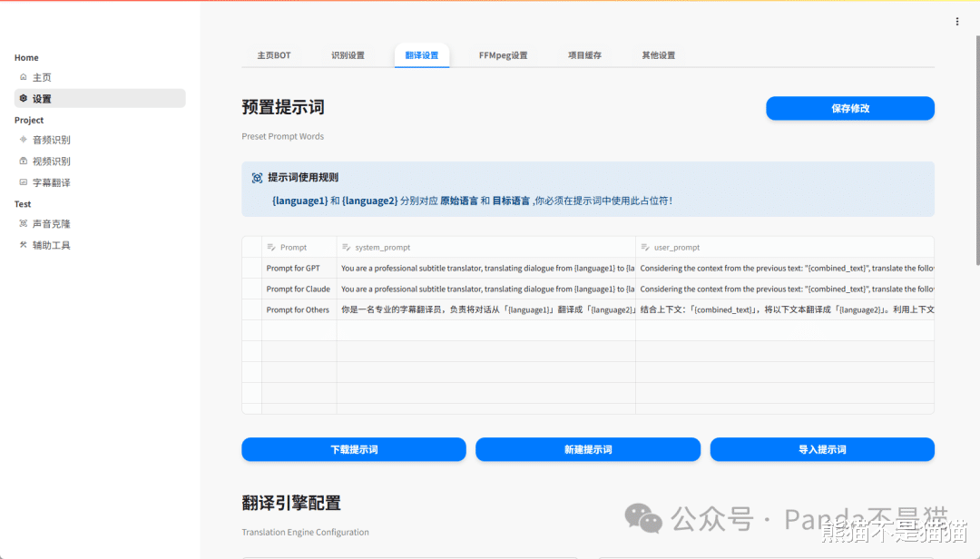The width and height of the screenshot is (980, 559).
Task: Click the gear icon beside 设置
Action: pos(23,98)
